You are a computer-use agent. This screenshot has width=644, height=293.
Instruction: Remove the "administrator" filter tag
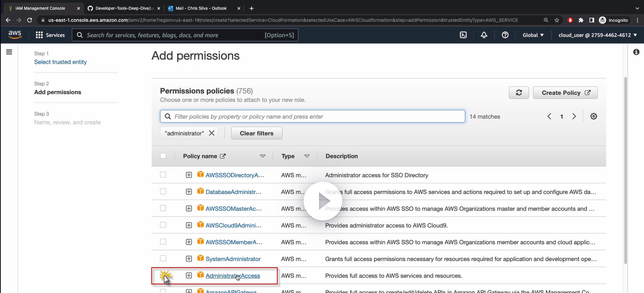(x=212, y=133)
